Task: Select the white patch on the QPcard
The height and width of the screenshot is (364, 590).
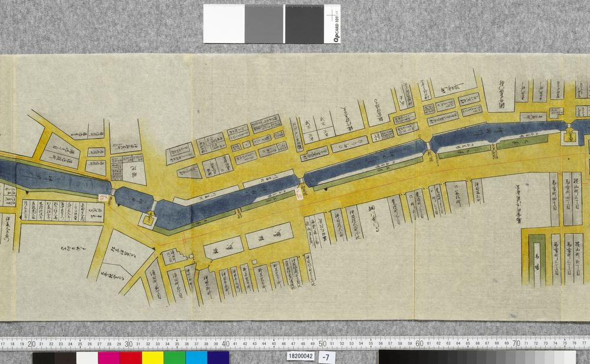Action: coord(224,24)
